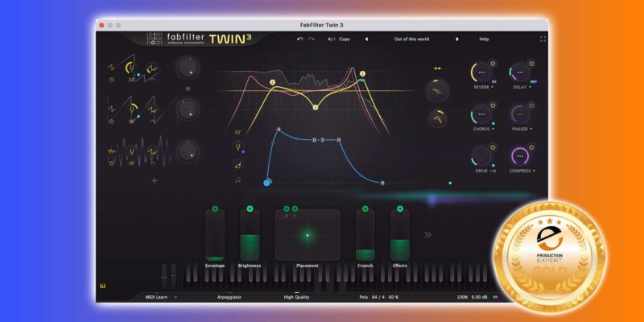
Task: Click the Placement X modulation source button
Action: coord(287,208)
